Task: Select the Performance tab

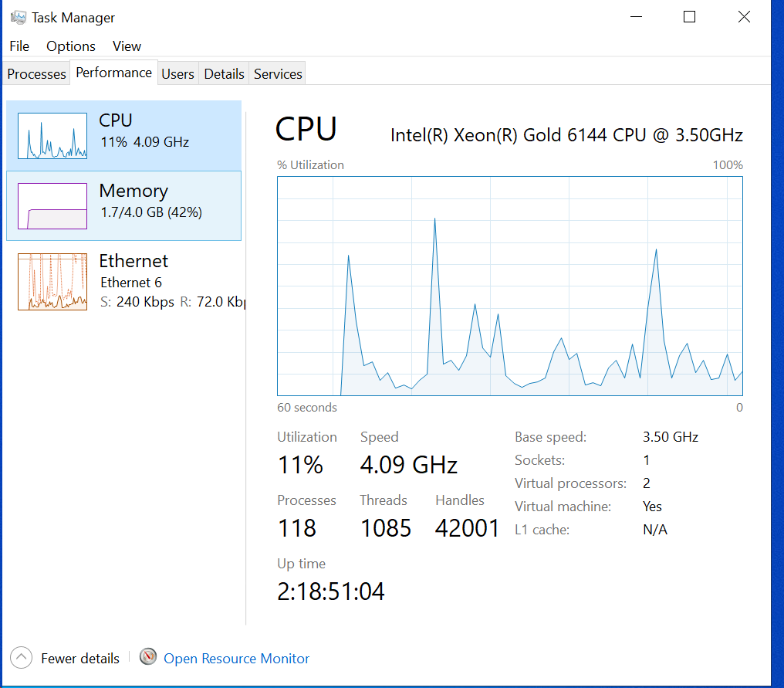Action: (x=114, y=73)
